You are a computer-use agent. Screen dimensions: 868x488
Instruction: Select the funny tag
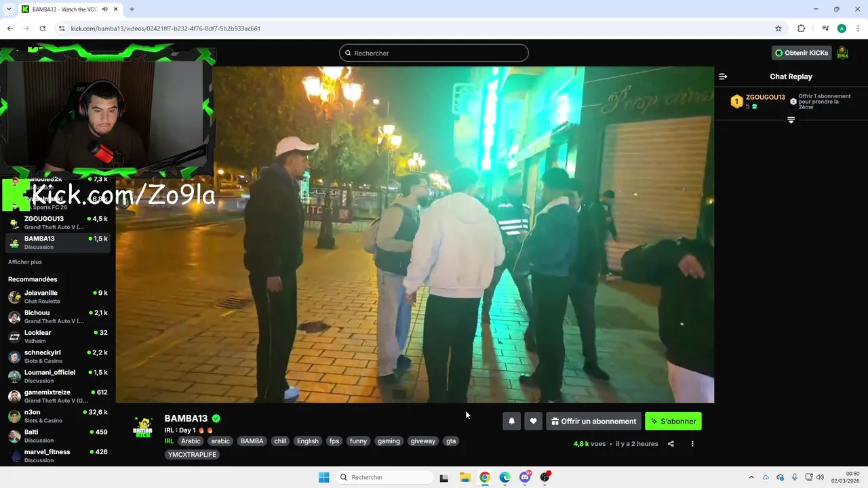click(x=358, y=441)
